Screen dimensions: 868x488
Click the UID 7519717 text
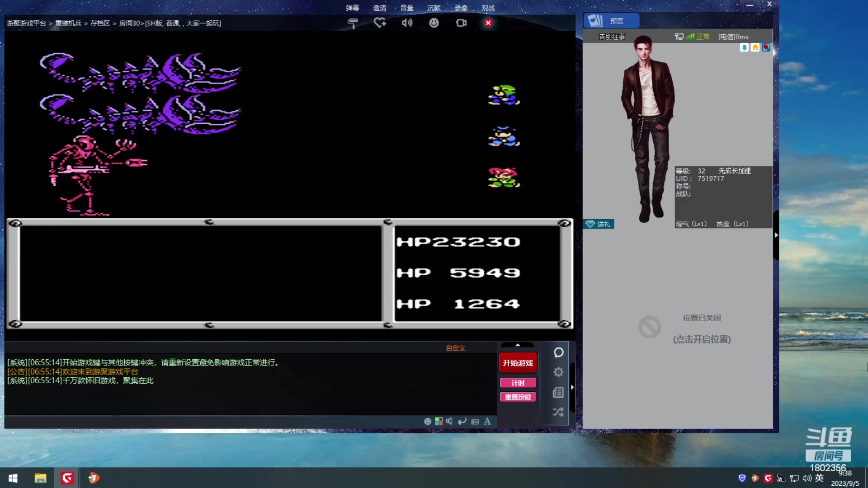point(700,178)
